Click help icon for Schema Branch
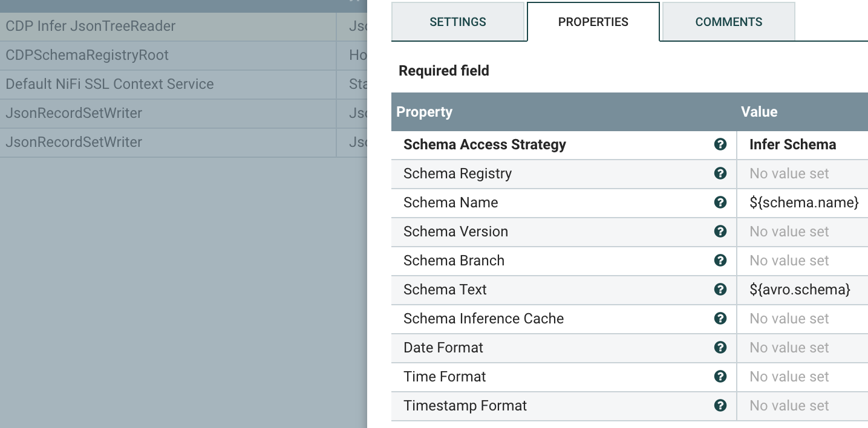 (x=720, y=261)
